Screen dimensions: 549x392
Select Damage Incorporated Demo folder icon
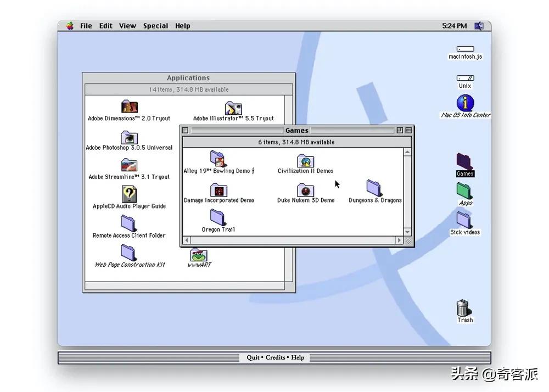tap(219, 190)
